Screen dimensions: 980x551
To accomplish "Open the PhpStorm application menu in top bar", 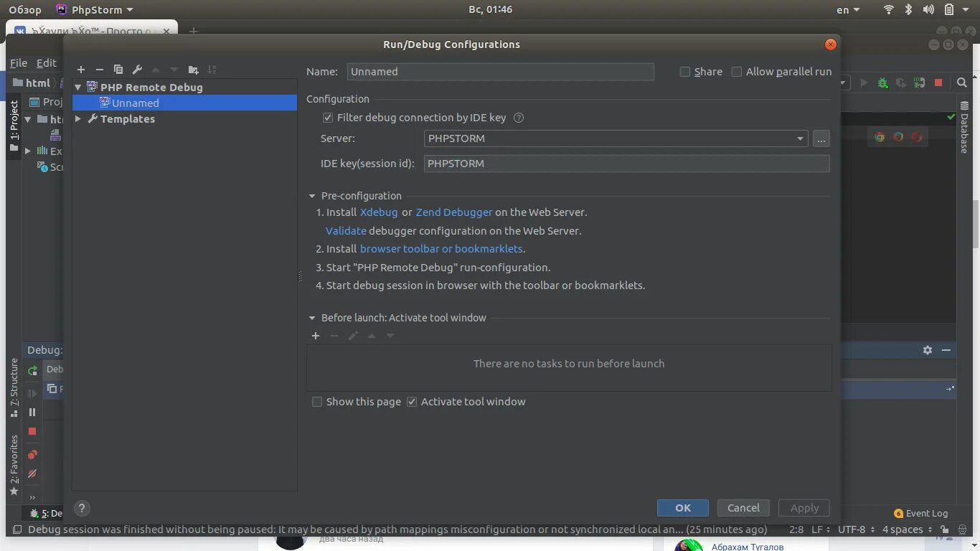I will click(95, 9).
